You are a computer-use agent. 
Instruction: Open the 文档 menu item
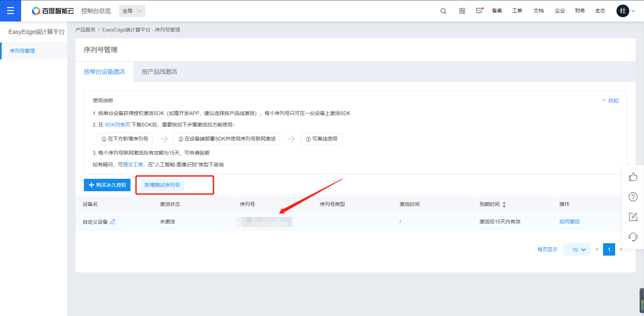tap(539, 11)
